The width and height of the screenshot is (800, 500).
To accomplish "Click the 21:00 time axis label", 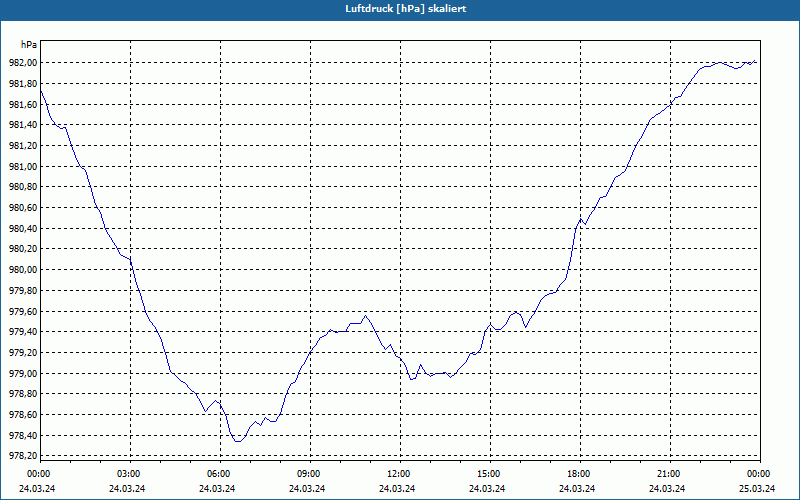I will click(667, 474).
